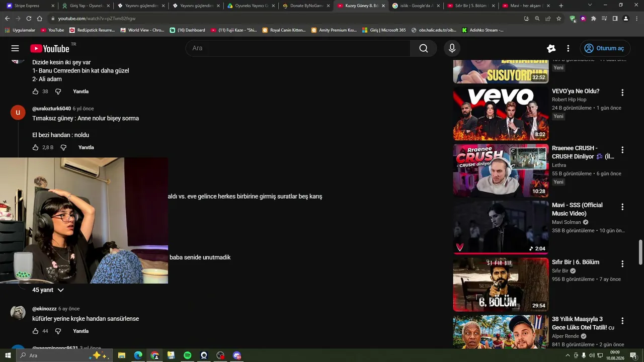
Task: Open options for 38 Yıllık Maaşıyla video
Action: [622, 321]
